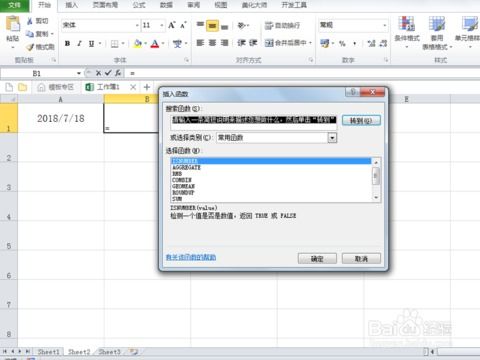Click the formula bar cancel X
Image resolution: width=480 pixels, height=360 pixels.
(x=99, y=73)
